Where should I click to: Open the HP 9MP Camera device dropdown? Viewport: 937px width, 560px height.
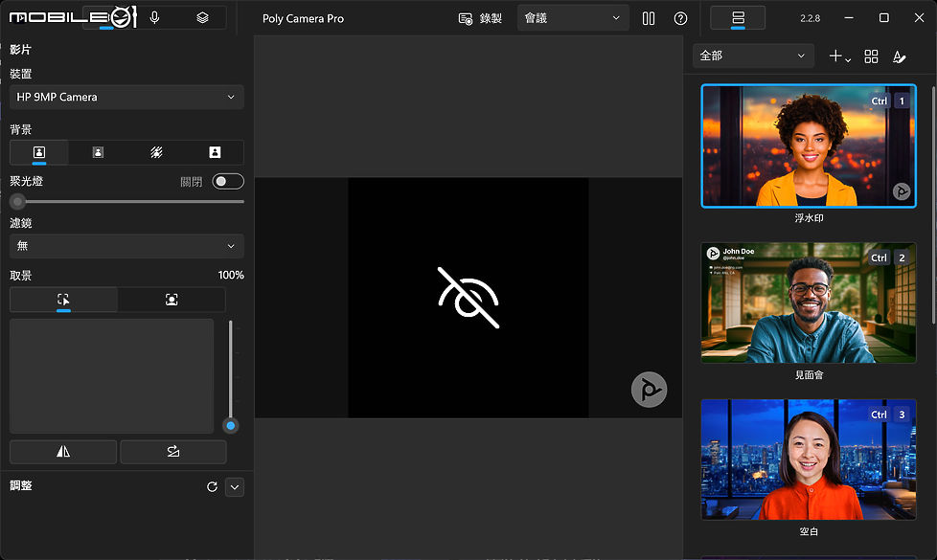point(126,97)
